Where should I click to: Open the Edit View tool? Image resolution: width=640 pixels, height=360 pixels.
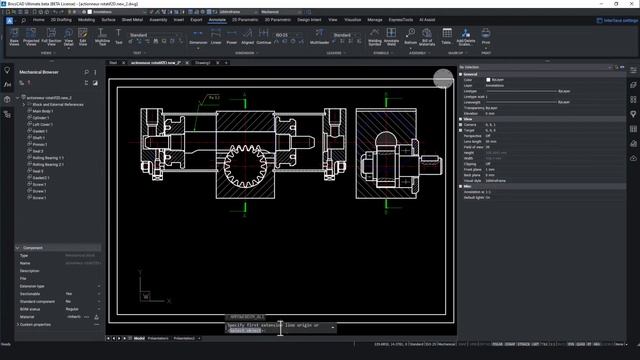pyautogui.click(x=83, y=37)
